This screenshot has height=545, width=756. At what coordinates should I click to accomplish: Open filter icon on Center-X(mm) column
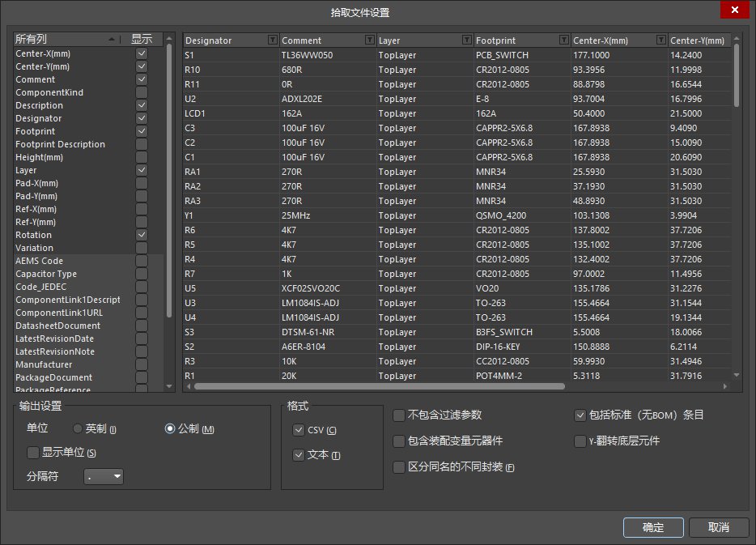pos(661,40)
